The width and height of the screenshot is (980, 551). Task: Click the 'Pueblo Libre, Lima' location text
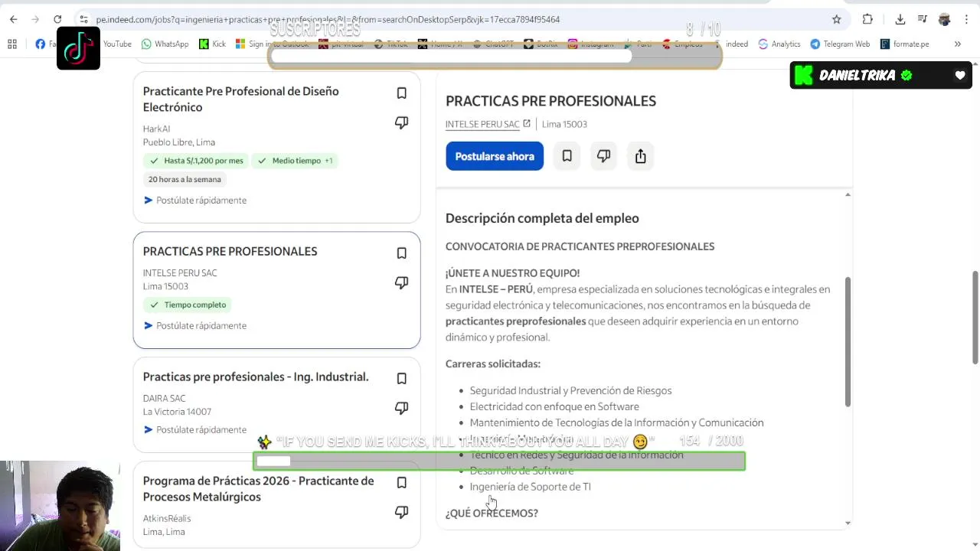click(179, 142)
